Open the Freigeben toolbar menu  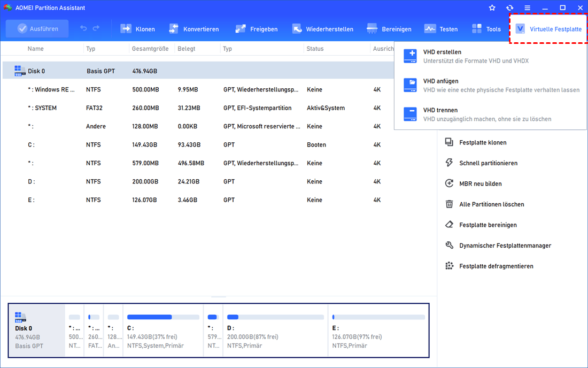coord(256,29)
